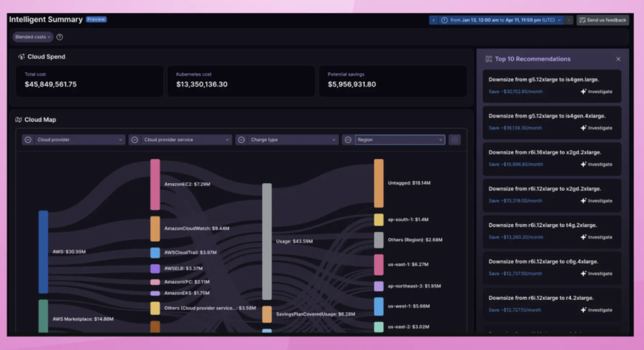Remove the Cloud provider grouping level
Screen dimensions: 644x350
[28, 140]
